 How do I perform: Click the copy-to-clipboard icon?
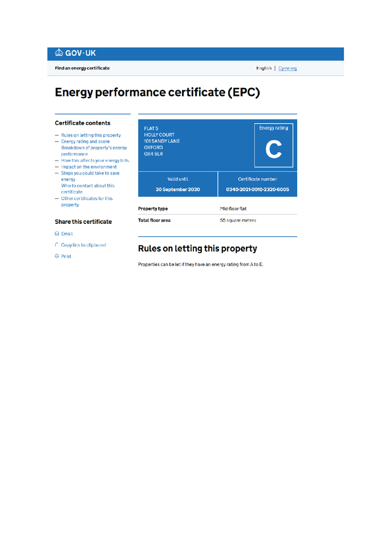pyautogui.click(x=56, y=244)
